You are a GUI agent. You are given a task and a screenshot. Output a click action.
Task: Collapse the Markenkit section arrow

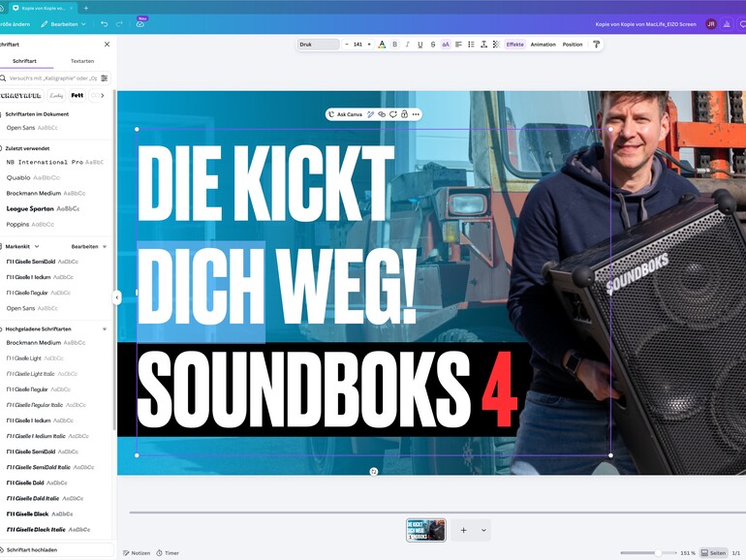click(x=105, y=246)
